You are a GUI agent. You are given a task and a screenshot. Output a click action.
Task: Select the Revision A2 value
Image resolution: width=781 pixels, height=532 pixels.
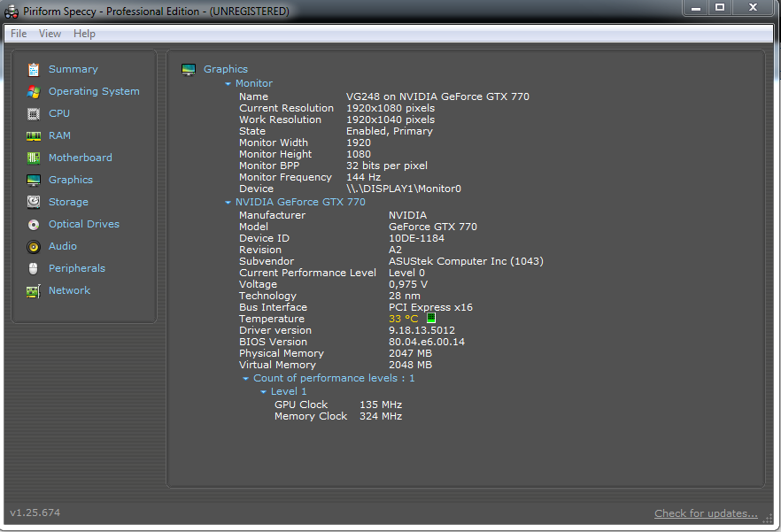395,250
